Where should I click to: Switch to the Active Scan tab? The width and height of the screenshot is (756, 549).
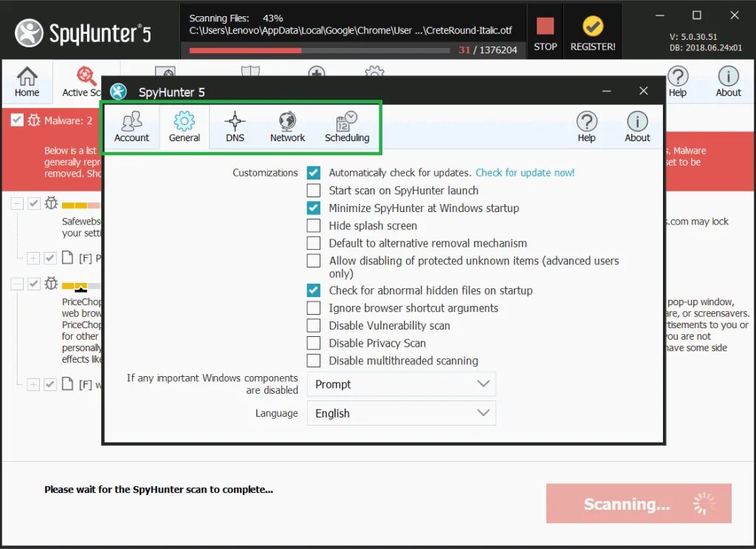83,81
